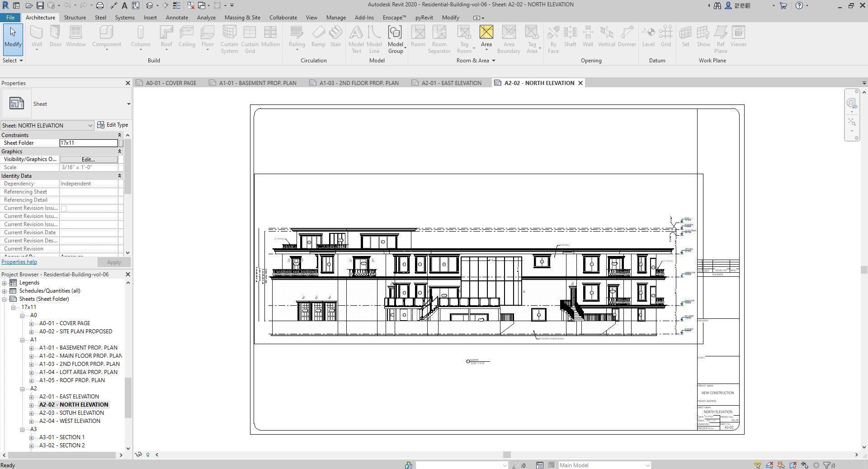
Task: Open the Select panel dropdown
Action: coord(13,61)
